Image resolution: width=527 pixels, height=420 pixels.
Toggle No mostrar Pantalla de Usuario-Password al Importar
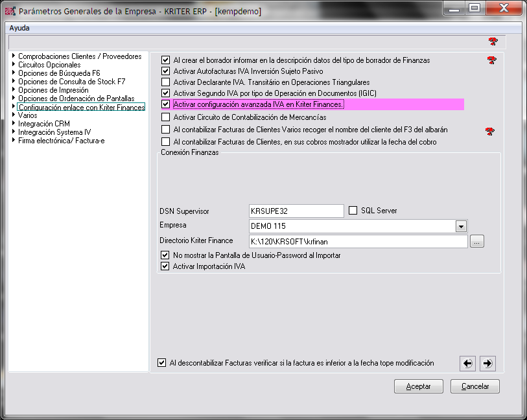click(165, 255)
